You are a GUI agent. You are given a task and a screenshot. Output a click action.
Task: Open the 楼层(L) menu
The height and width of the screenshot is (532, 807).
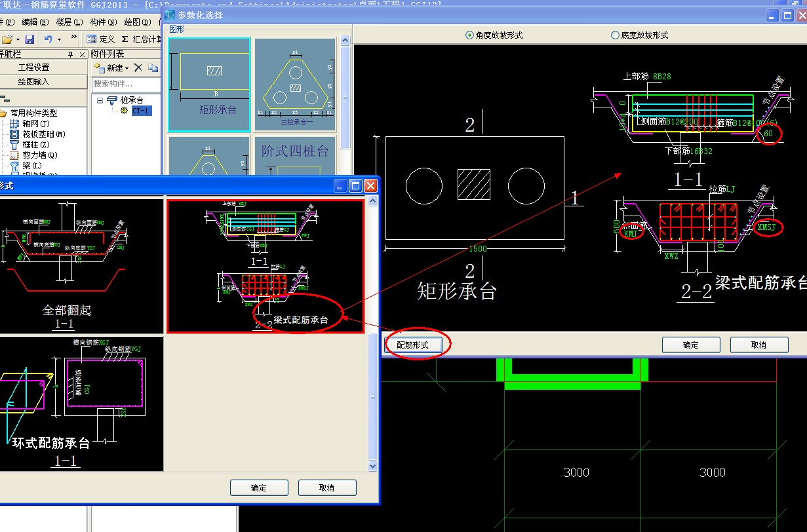[x=69, y=22]
